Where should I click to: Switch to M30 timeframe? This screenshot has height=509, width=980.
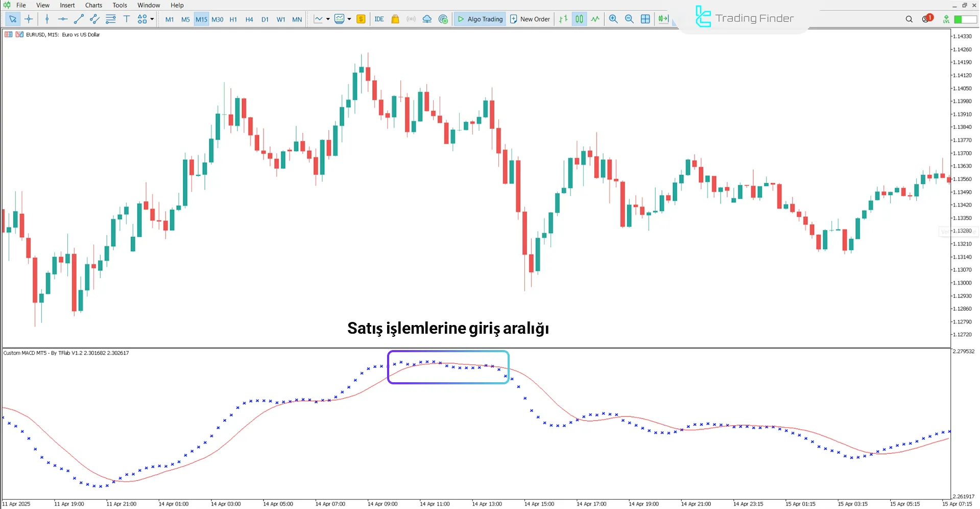click(x=218, y=19)
